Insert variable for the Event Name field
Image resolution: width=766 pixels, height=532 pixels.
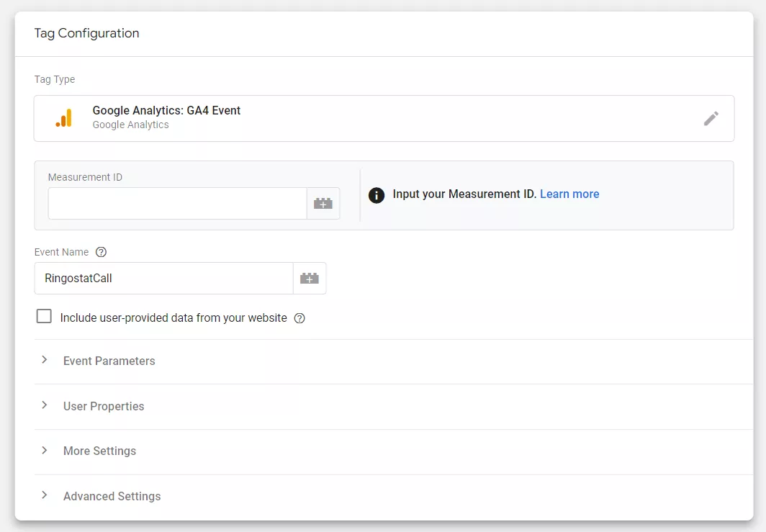(310, 279)
